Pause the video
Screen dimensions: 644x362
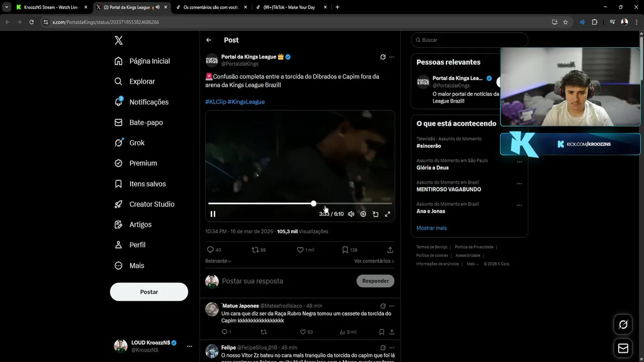click(x=213, y=214)
